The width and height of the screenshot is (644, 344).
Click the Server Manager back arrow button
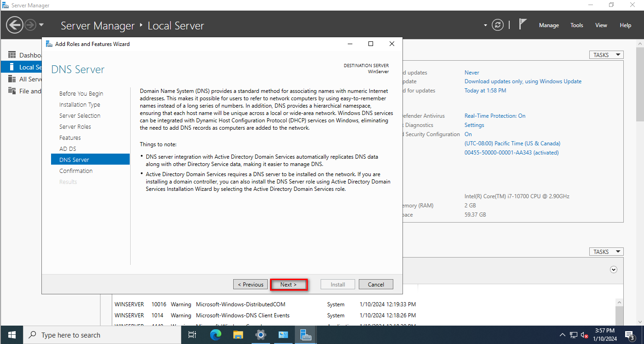[x=15, y=25]
